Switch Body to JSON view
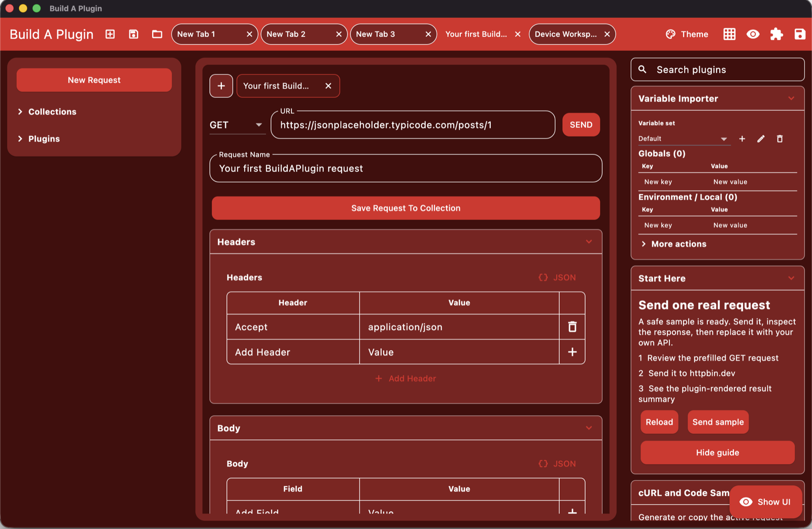 point(557,464)
